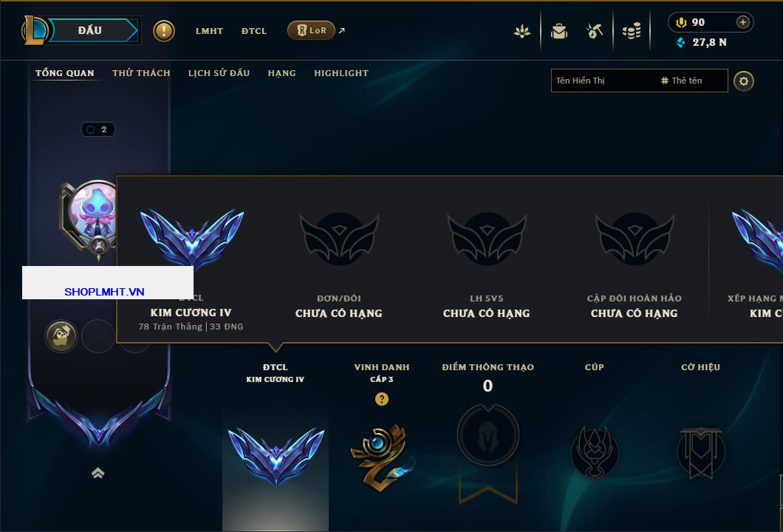Open the Loot crafting hammer icon
The image size is (783, 532).
pyautogui.click(x=594, y=31)
